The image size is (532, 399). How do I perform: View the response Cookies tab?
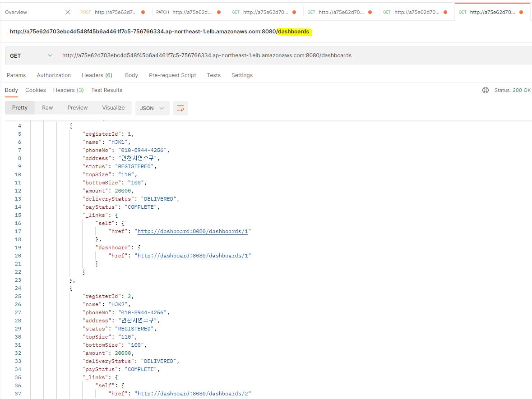35,90
